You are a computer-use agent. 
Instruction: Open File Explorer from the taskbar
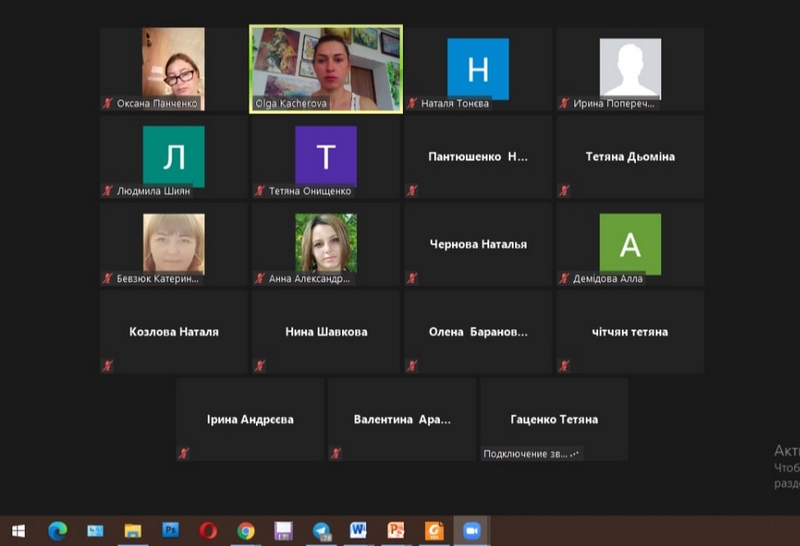click(x=133, y=530)
